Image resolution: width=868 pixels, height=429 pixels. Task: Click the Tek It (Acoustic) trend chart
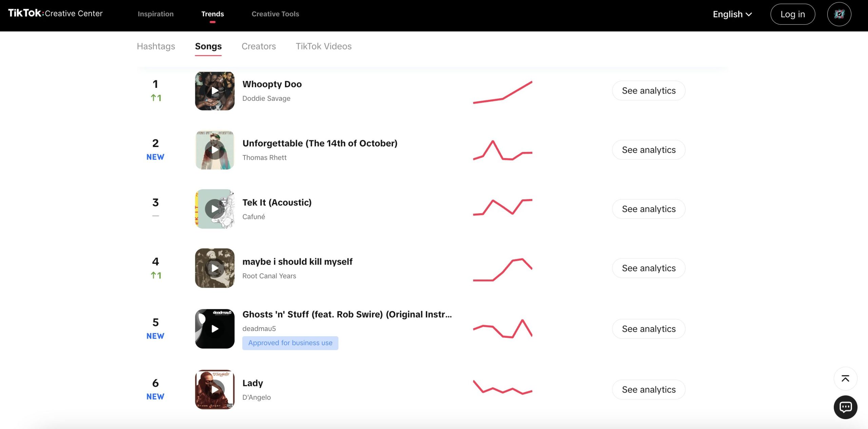(x=502, y=207)
